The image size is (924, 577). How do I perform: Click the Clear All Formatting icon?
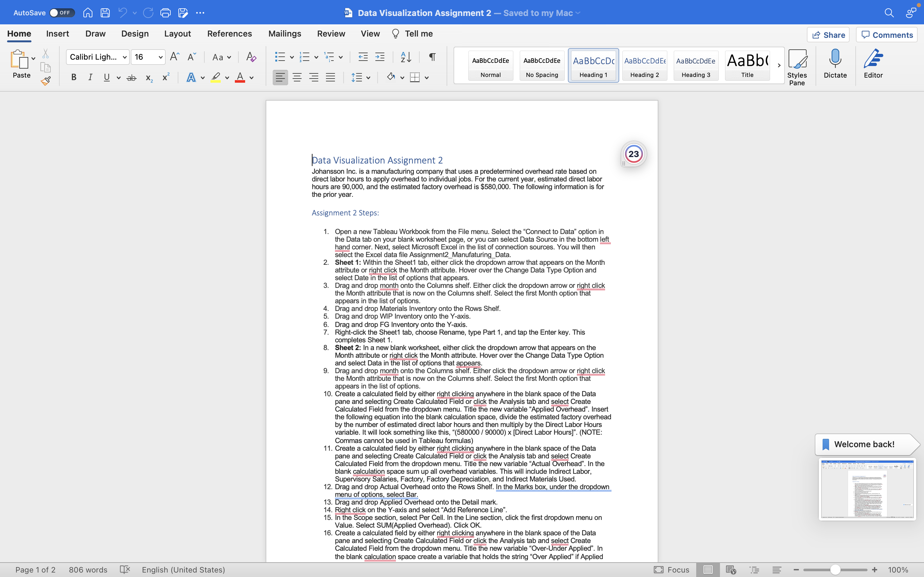point(251,57)
